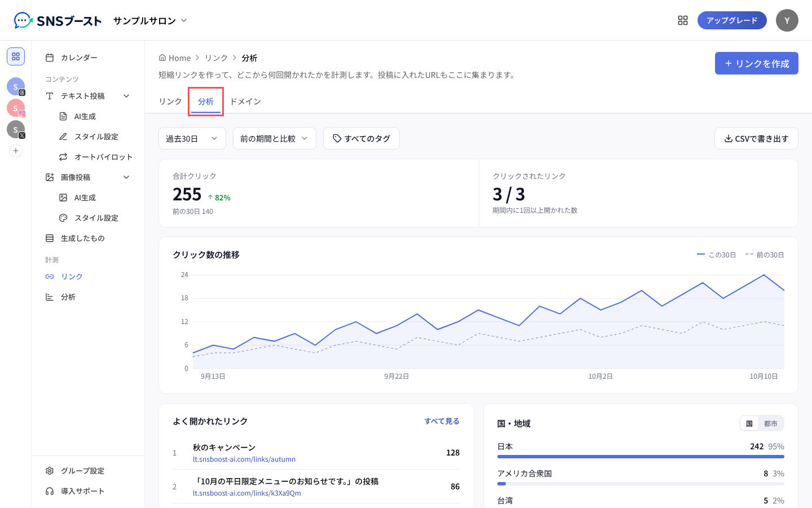Click the クリックされたリンク value 3 / 3

[x=509, y=194]
